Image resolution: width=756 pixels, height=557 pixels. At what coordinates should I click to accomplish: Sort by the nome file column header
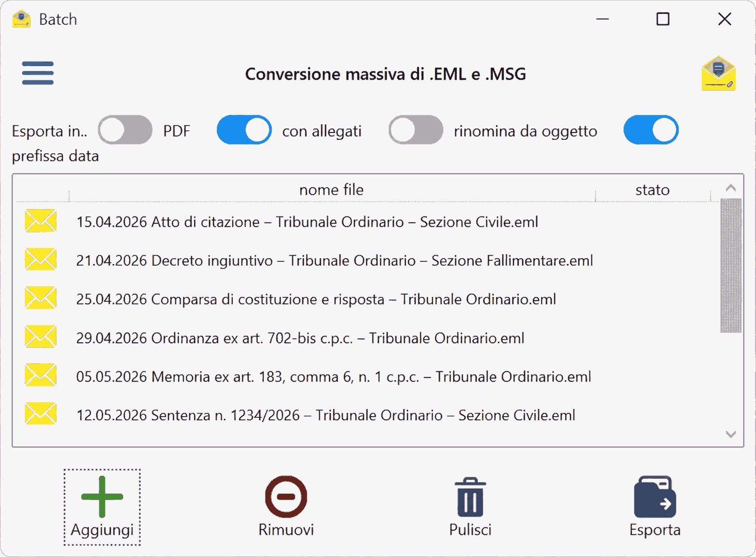pyautogui.click(x=332, y=190)
